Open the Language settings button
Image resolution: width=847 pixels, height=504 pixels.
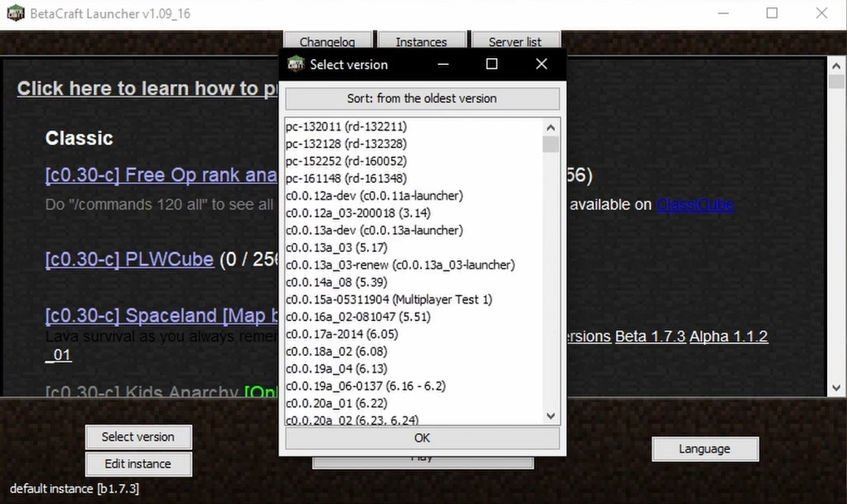704,449
